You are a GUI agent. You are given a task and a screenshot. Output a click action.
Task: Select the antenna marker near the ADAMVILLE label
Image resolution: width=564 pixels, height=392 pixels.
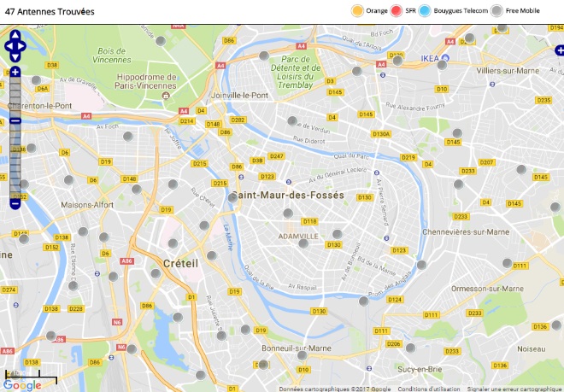pyautogui.click(x=303, y=243)
